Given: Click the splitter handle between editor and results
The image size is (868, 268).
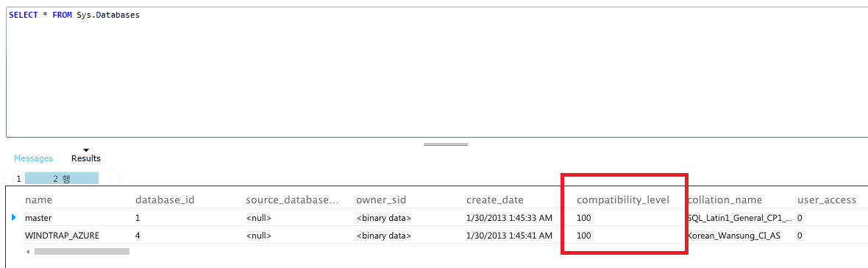Looking at the screenshot, I should [x=446, y=144].
